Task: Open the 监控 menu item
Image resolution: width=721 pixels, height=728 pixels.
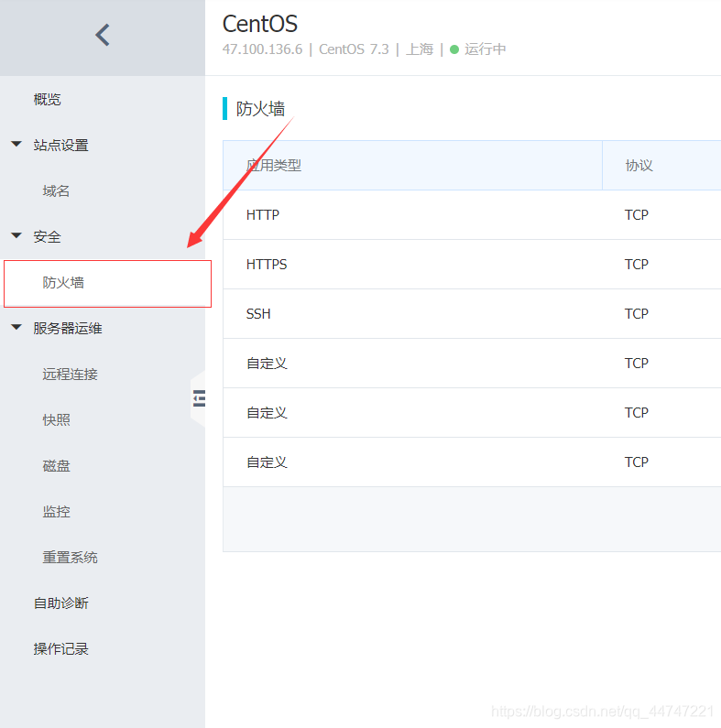Action: click(x=56, y=512)
